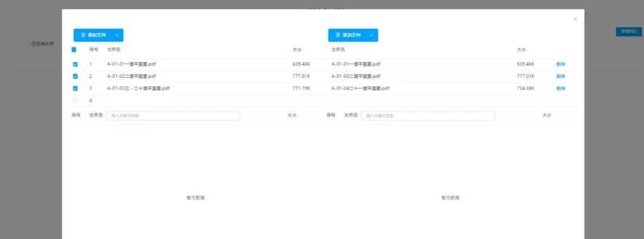Uncheck row 1 checkbox for A-01-01 file

(x=75, y=65)
